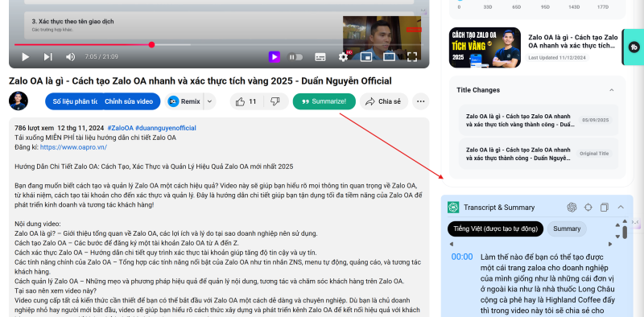
Task: Collapse the Transcript & Summary panel
Action: coord(621,208)
